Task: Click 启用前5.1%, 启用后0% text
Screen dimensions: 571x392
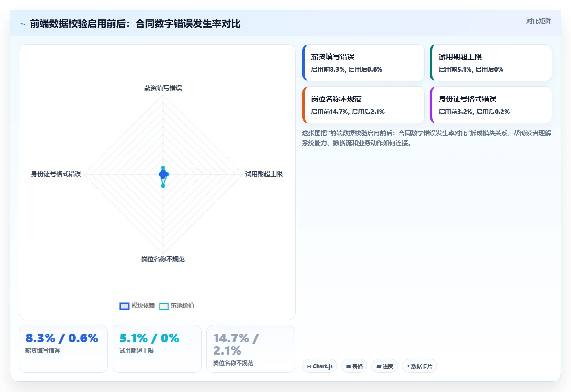Action: pos(471,69)
